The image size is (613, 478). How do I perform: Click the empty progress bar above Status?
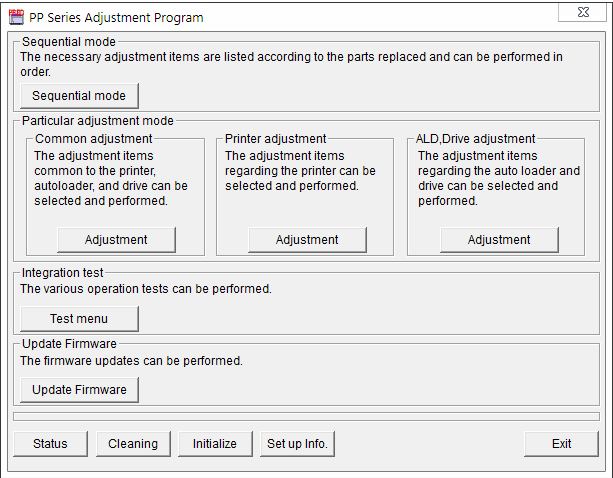(x=306, y=416)
